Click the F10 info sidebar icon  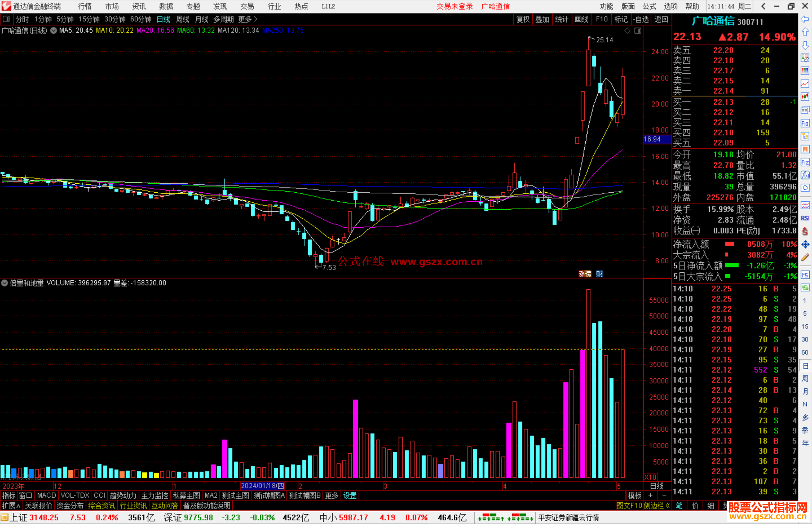point(805,123)
